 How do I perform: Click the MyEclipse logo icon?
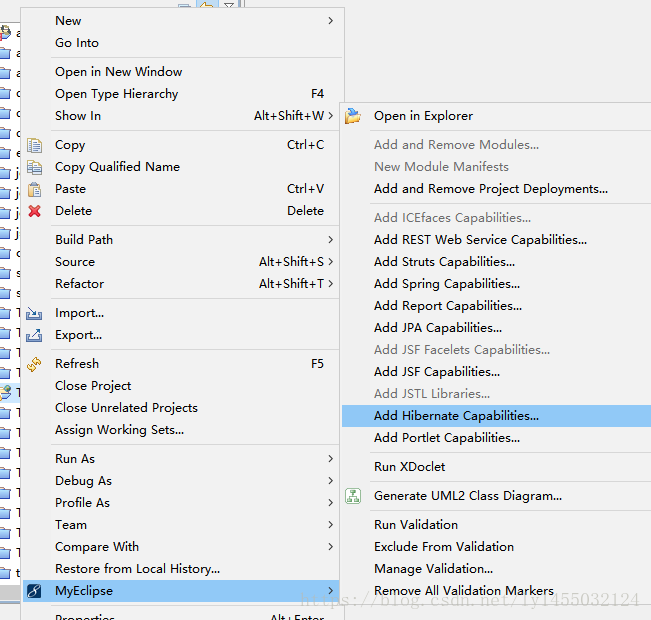pyautogui.click(x=34, y=591)
